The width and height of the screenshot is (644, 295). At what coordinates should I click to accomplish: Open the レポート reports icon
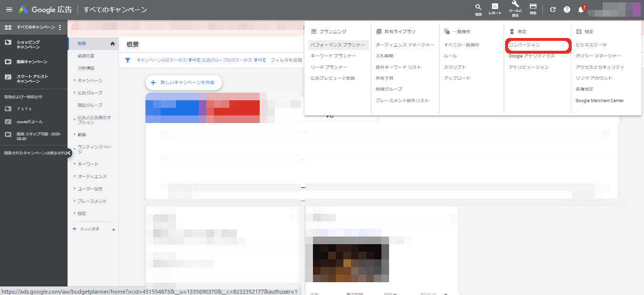pyautogui.click(x=495, y=10)
